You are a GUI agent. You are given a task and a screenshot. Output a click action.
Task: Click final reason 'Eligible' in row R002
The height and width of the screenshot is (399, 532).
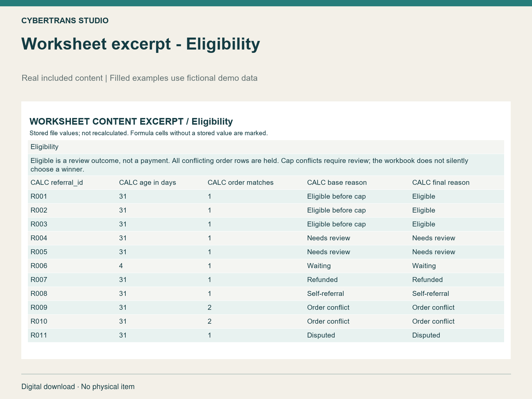tap(424, 210)
